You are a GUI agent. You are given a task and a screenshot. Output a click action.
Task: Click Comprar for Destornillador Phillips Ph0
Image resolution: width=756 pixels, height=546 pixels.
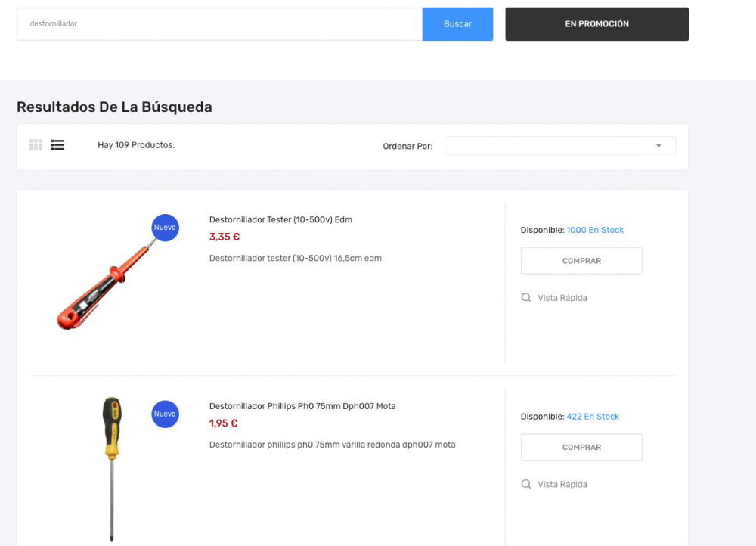[581, 448]
